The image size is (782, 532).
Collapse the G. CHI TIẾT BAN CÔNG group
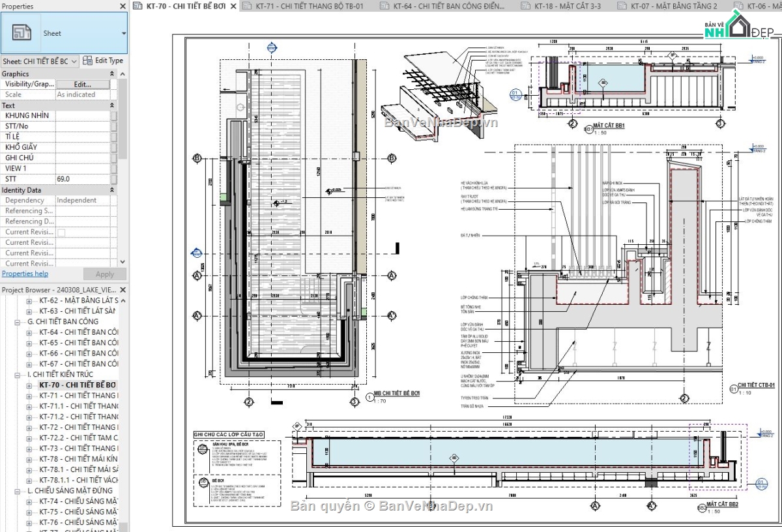coord(18,322)
